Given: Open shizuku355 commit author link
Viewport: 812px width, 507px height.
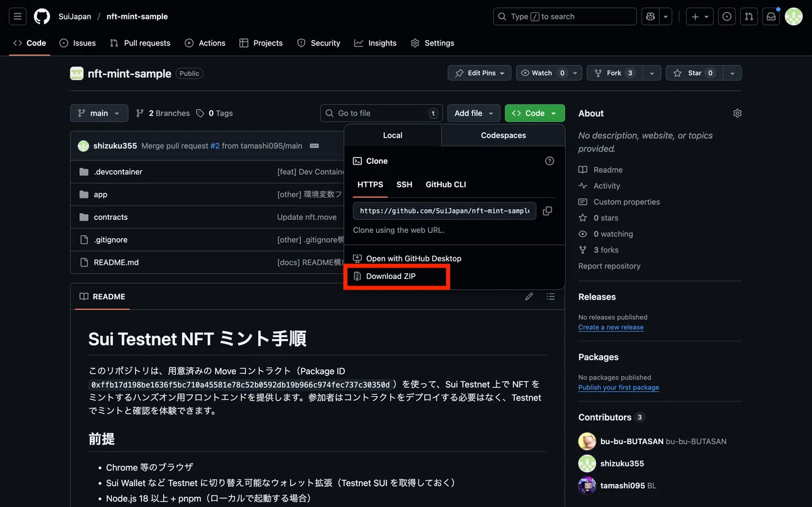Looking at the screenshot, I should [x=115, y=146].
